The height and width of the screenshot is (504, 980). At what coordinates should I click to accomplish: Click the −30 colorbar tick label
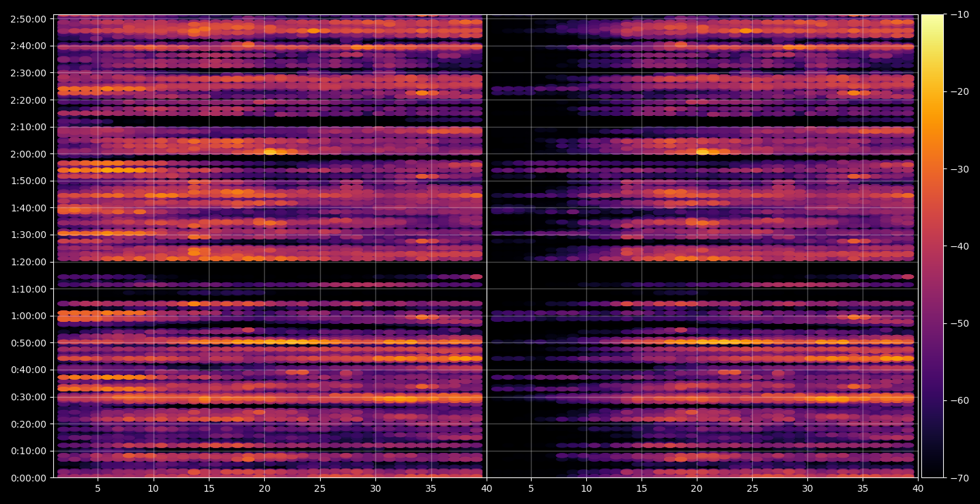coord(960,169)
